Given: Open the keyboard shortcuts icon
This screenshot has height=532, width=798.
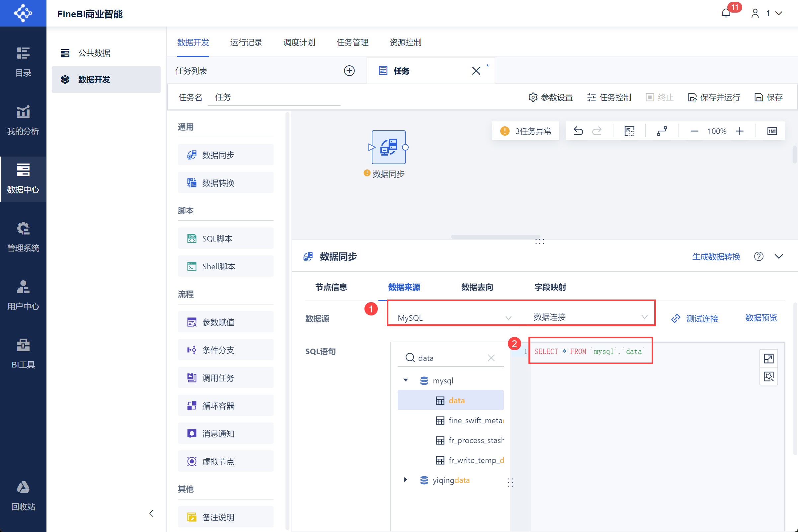Looking at the screenshot, I should (772, 131).
